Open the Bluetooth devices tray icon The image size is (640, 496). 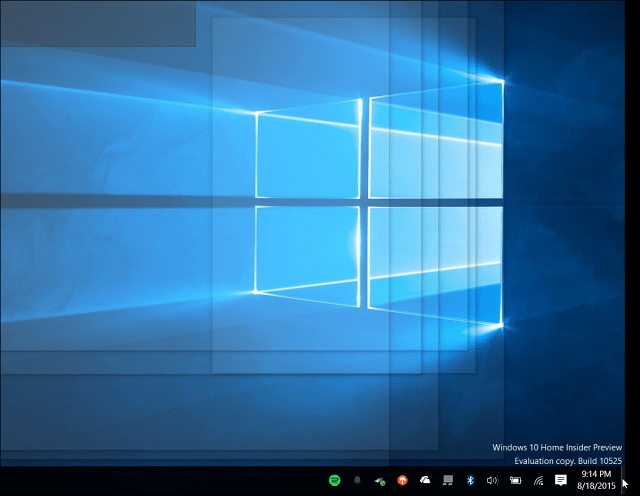(470, 480)
